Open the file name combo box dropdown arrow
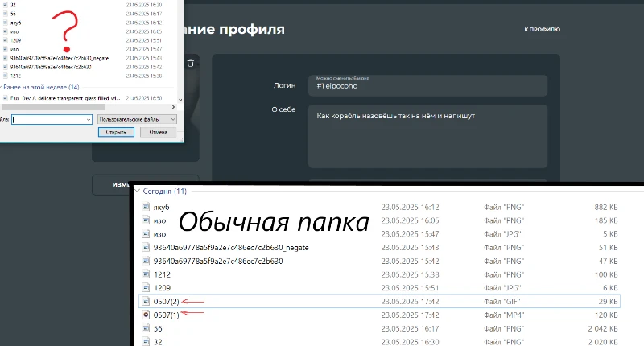This screenshot has height=346, width=644. click(x=89, y=119)
